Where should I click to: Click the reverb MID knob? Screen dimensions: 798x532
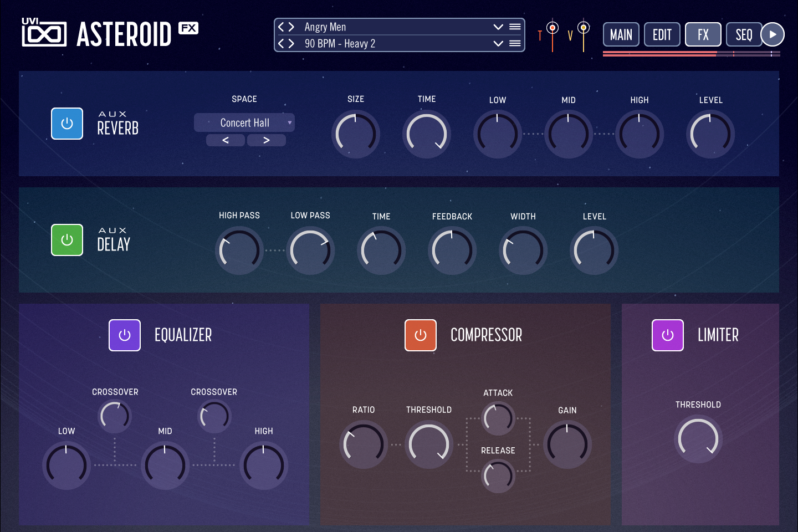tap(569, 134)
